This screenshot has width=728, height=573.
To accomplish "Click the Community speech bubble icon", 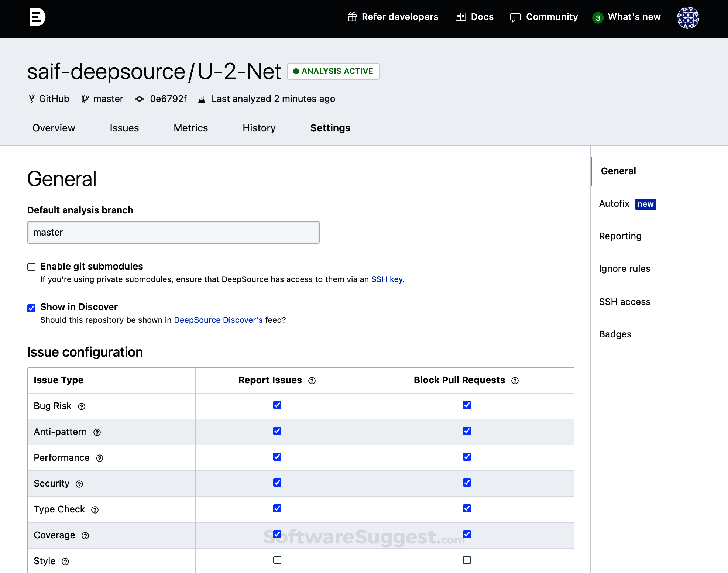I will [515, 17].
